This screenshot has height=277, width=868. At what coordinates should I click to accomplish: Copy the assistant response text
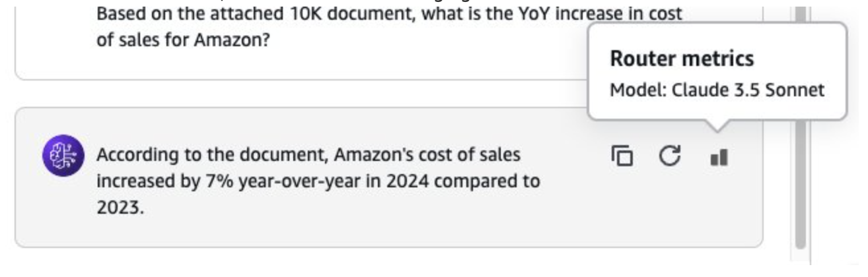point(622,157)
